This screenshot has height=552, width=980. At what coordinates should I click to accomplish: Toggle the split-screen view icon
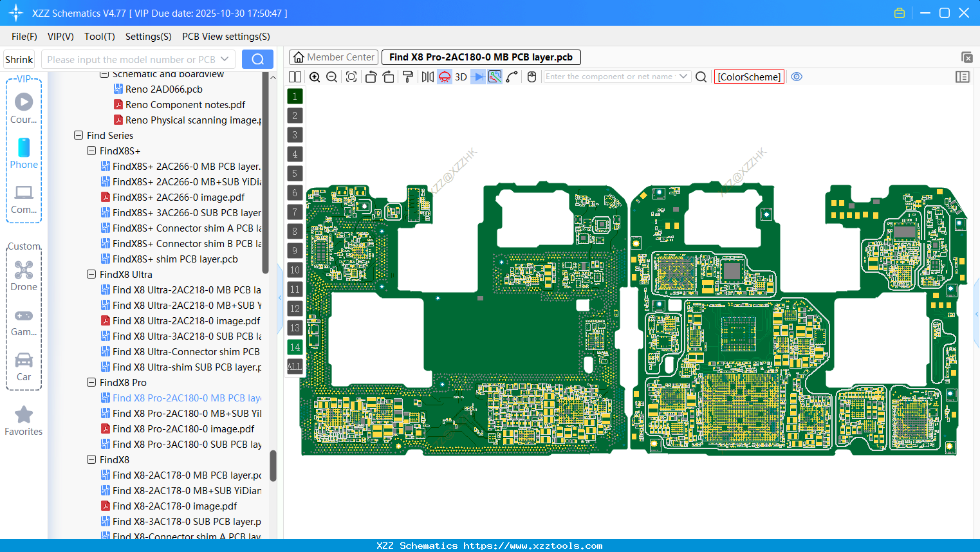294,77
